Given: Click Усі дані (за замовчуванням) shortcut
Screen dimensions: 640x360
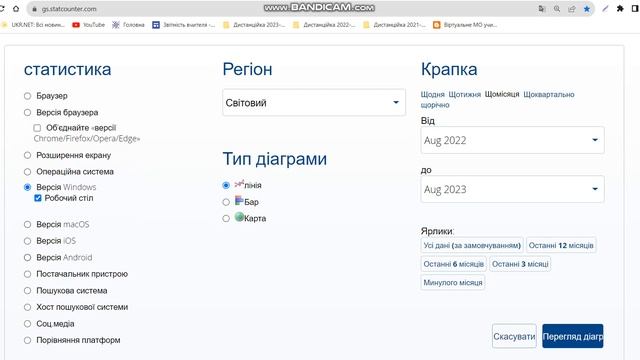Looking at the screenshot, I should 472,245.
